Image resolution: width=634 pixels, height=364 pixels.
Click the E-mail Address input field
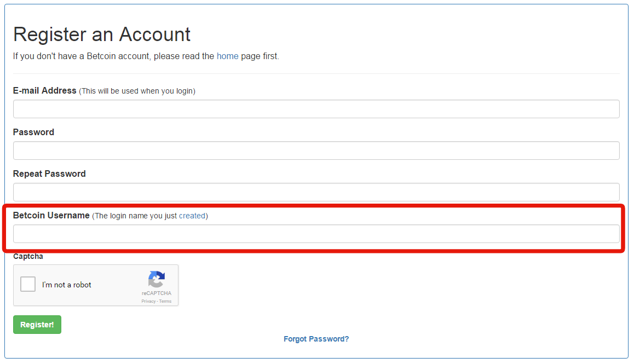coord(316,109)
